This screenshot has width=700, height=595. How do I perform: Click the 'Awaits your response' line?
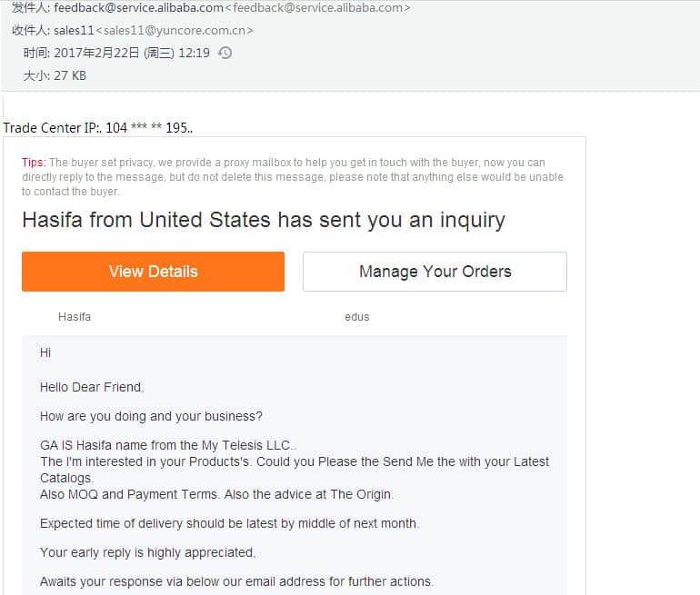tap(236, 581)
